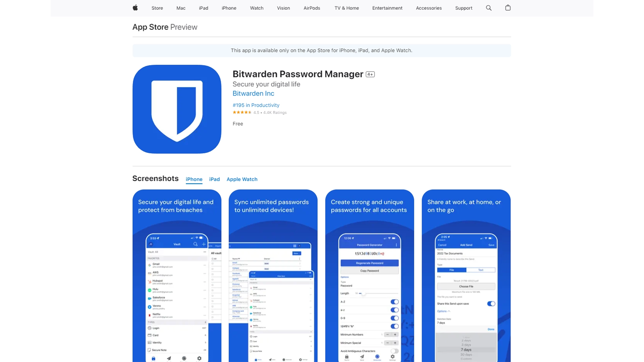The image size is (644, 362).
Task: Switch to iPad screenshots tab
Action: tap(214, 179)
